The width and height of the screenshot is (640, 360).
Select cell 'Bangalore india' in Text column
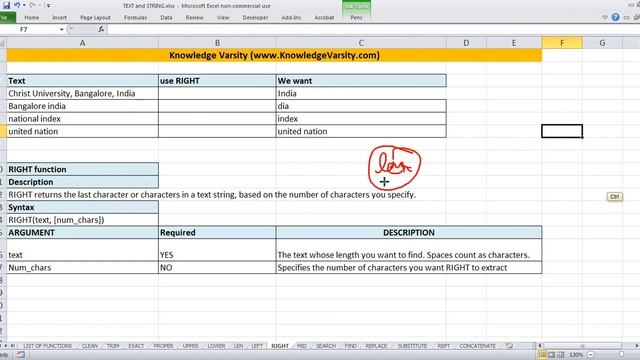82,106
